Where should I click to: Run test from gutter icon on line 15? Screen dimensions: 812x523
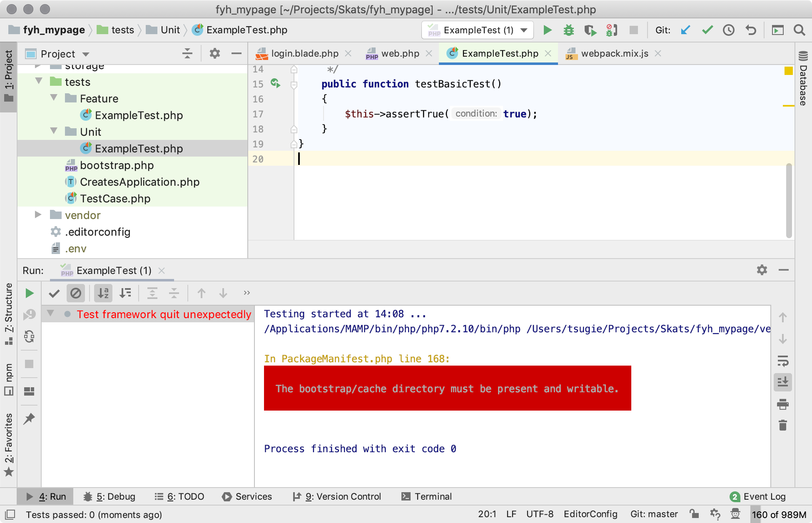tap(275, 83)
